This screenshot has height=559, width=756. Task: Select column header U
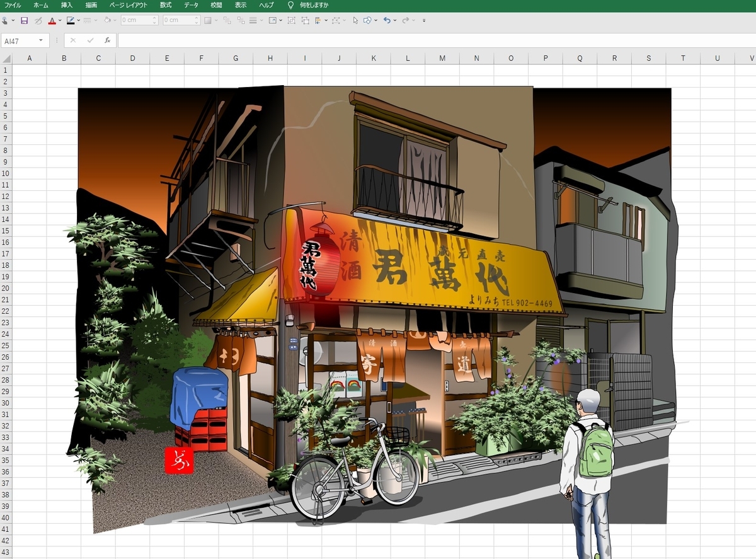717,58
